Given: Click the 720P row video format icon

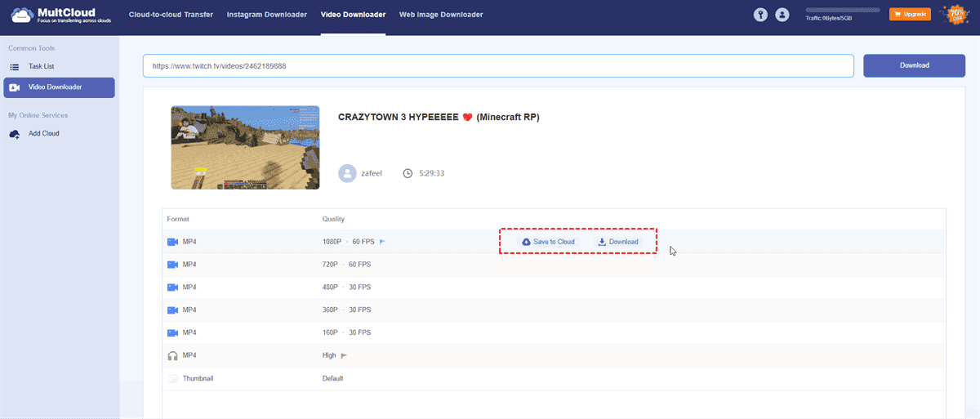Looking at the screenshot, I should click(172, 265).
